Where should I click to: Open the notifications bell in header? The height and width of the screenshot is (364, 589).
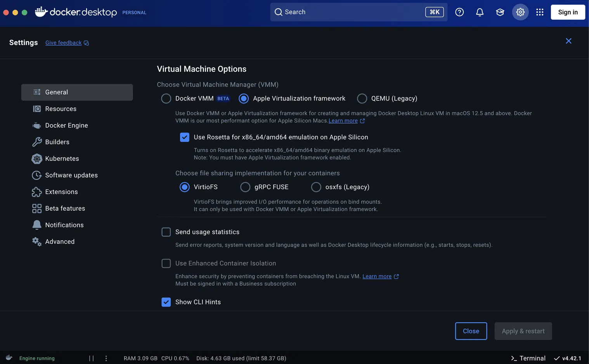480,12
